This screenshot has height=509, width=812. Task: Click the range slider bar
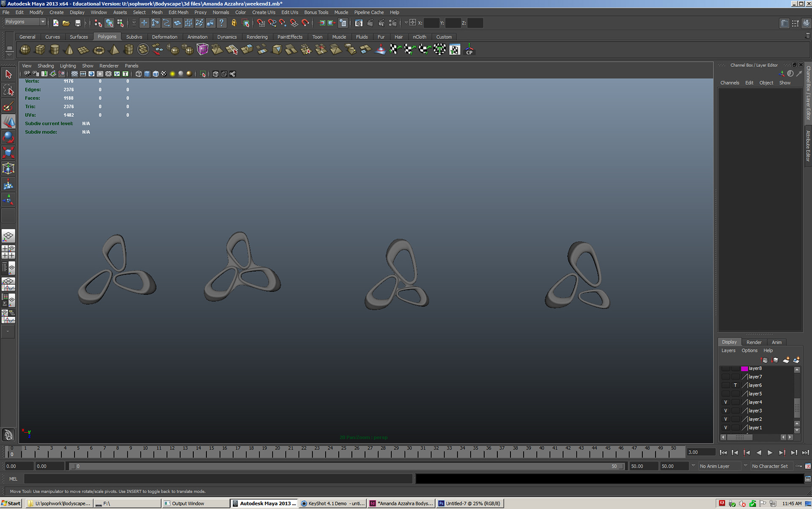pyautogui.click(x=347, y=466)
